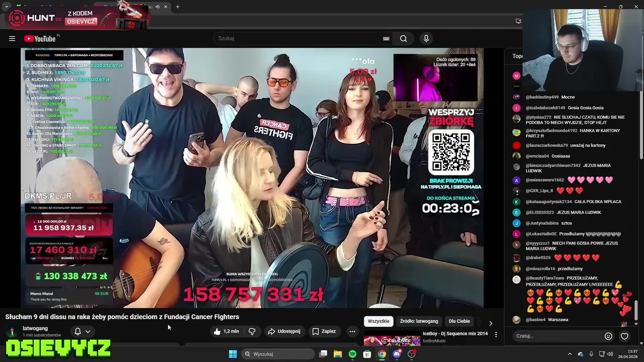
Task: Open the browser tab search dropdown
Action: coord(7,7)
